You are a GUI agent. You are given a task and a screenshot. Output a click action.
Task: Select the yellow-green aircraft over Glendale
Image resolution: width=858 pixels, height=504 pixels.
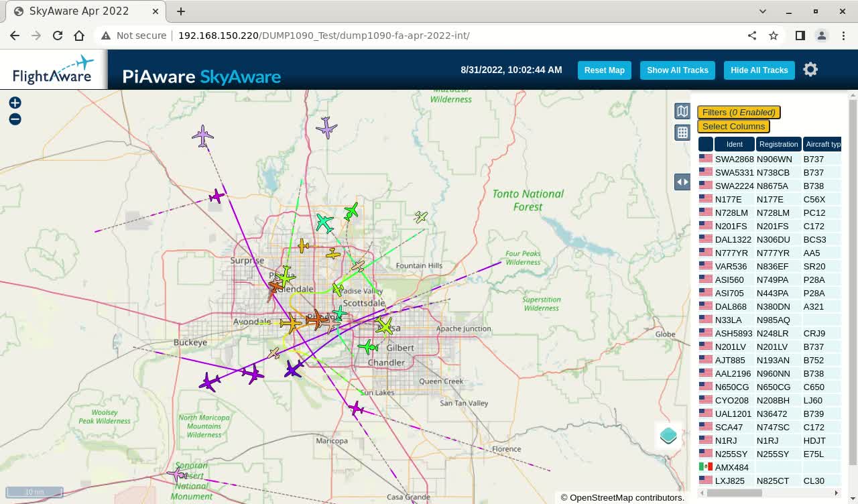pos(286,275)
